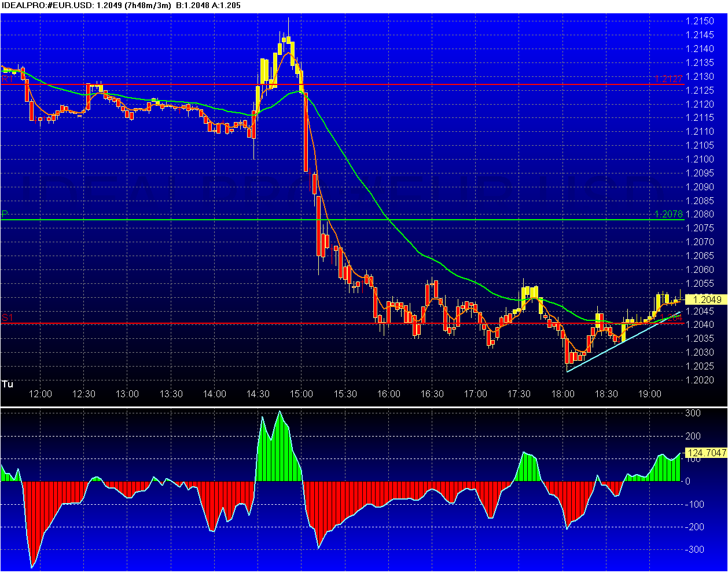
Task: Select the 15:00 time axis label
Action: tap(302, 394)
